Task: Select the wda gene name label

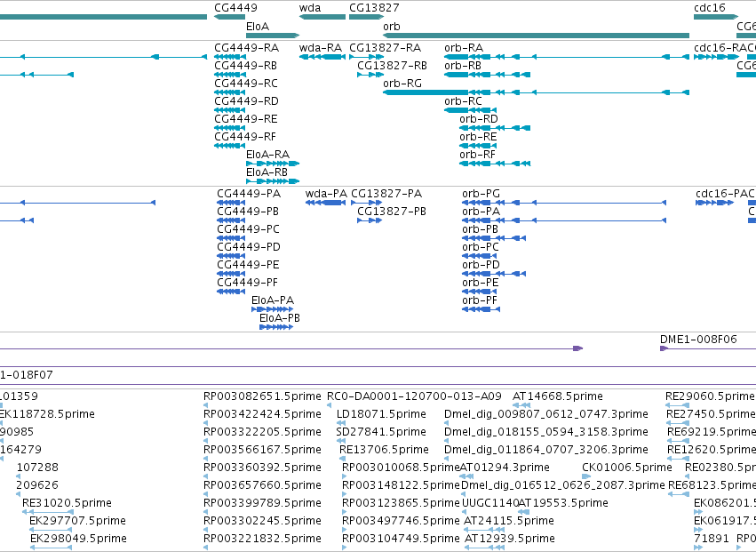Action: 309,8
